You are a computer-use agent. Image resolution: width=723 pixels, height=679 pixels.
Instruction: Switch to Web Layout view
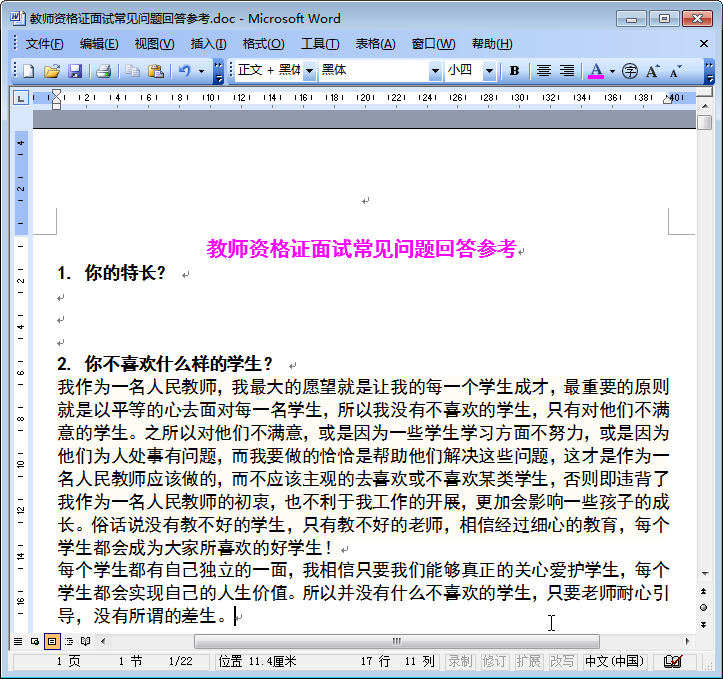pyautogui.click(x=35, y=641)
